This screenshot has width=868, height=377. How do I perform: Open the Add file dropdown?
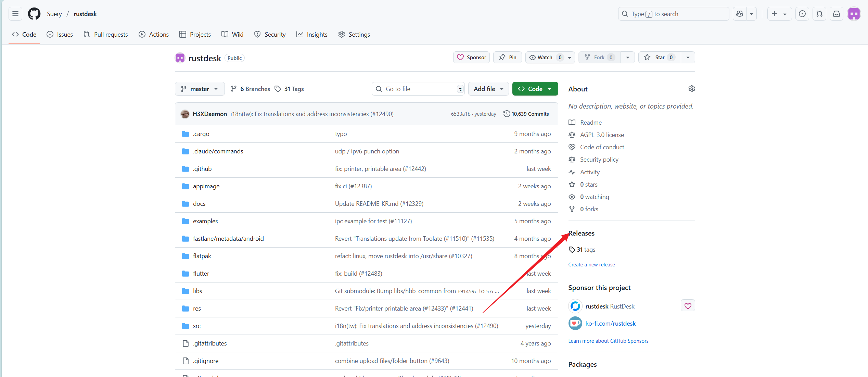488,89
